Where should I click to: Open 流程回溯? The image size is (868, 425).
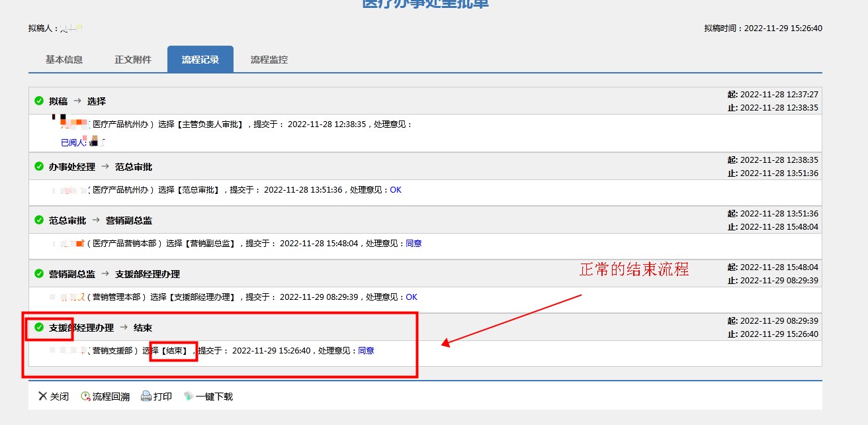click(x=105, y=397)
